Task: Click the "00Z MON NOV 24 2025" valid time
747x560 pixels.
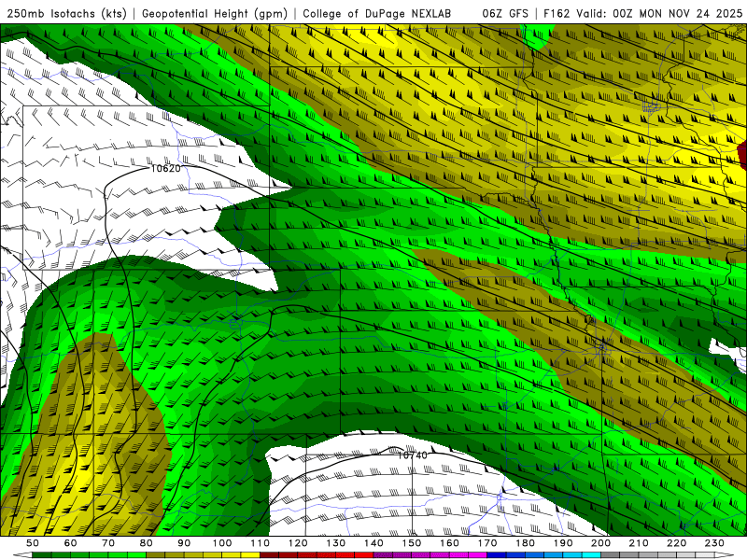Action: click(678, 14)
